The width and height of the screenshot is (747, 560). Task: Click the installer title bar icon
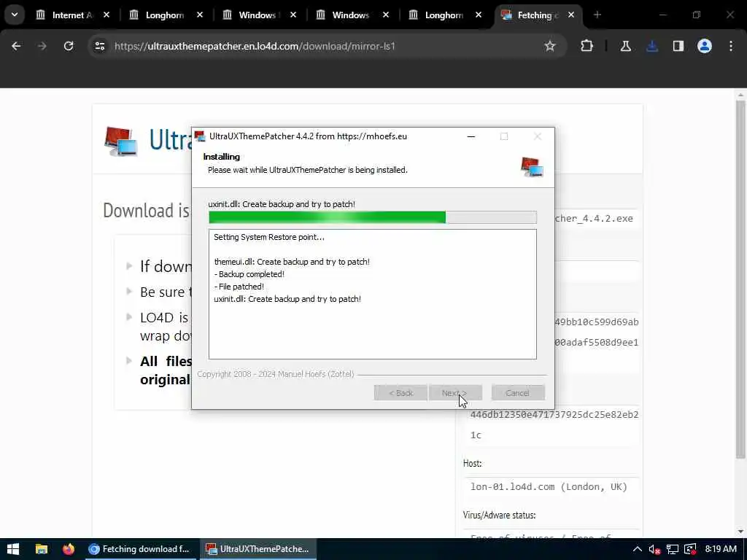200,136
